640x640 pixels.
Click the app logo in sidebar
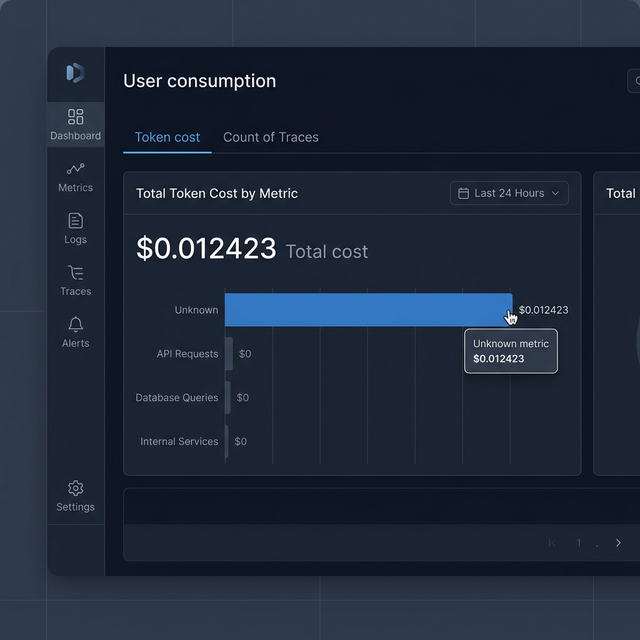click(x=76, y=73)
